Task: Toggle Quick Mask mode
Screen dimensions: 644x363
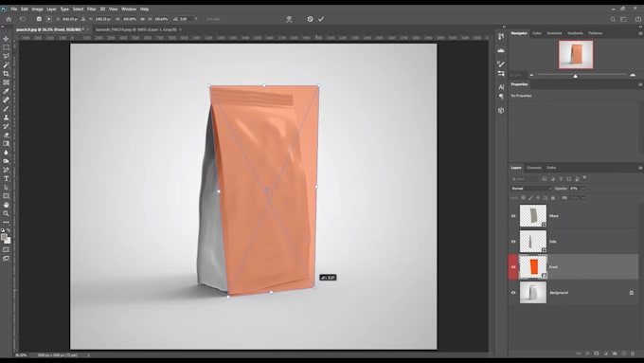Action: point(6,249)
